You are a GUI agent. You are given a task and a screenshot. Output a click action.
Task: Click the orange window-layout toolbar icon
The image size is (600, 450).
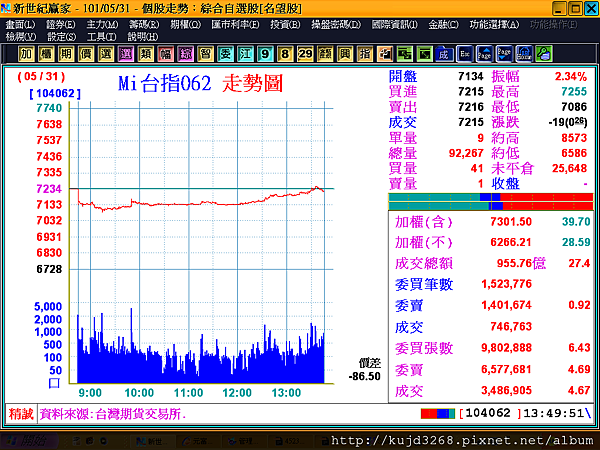385,54
